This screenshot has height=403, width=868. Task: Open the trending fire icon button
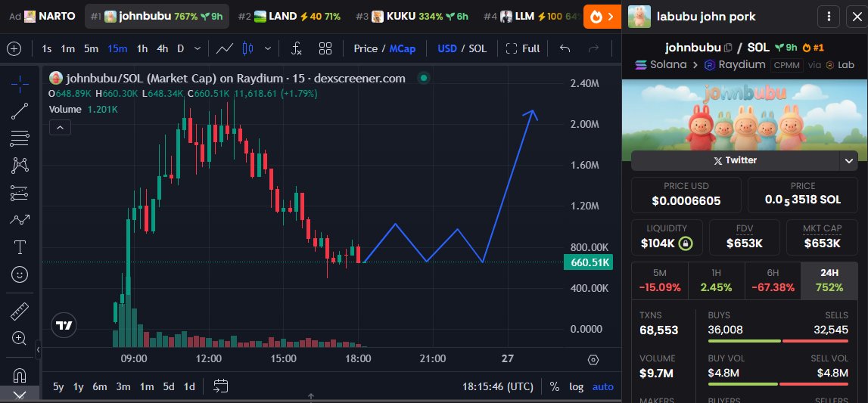[x=602, y=17]
